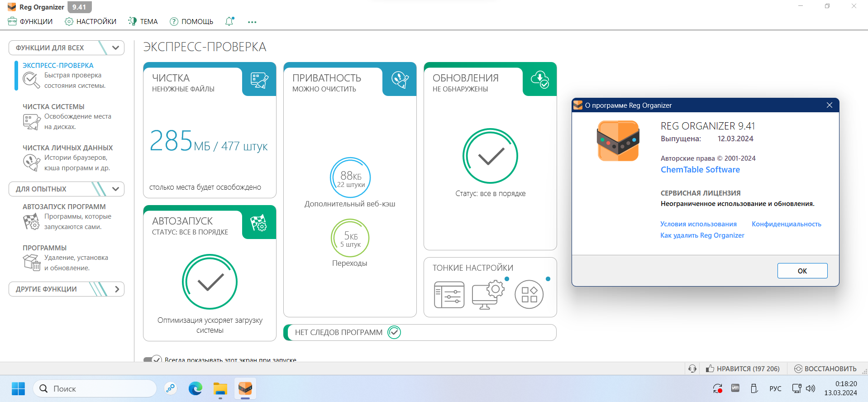Click the headset support icon in status bar

pos(692,368)
